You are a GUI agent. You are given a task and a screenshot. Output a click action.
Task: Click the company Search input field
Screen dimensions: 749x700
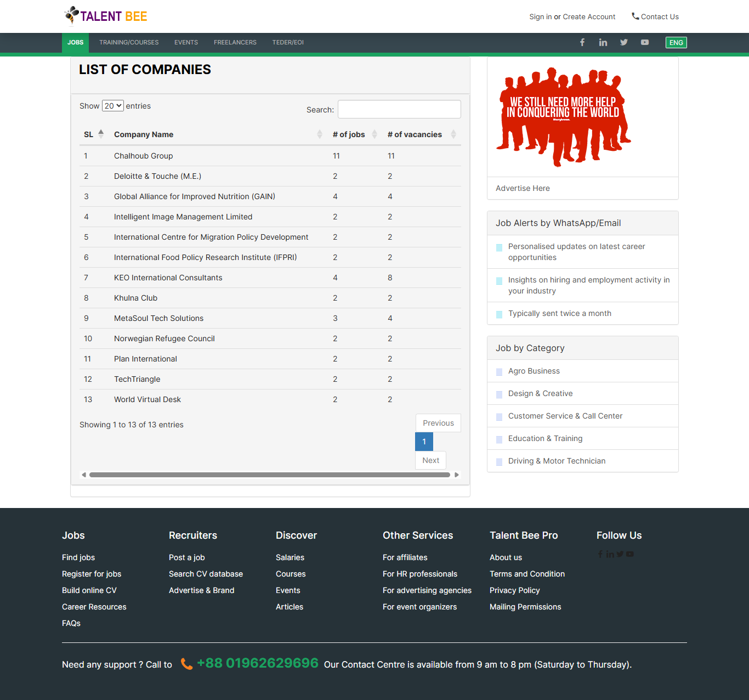399,109
